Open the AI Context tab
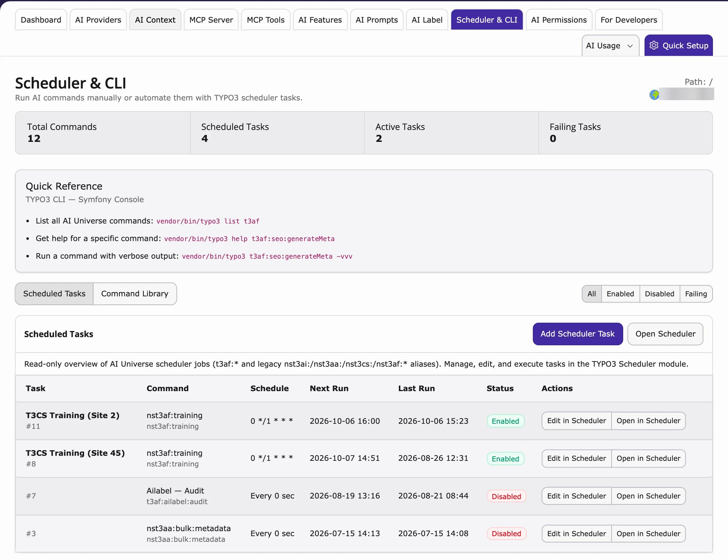728x560 pixels. coord(155,20)
